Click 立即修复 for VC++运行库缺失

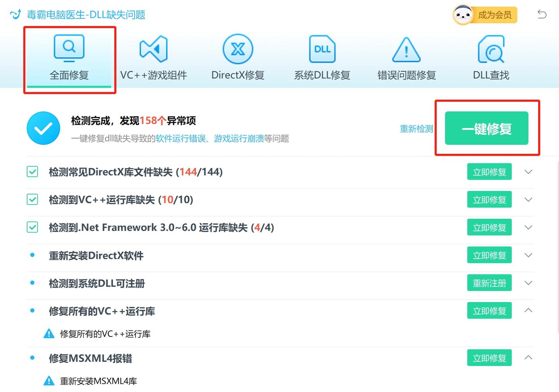(x=489, y=199)
